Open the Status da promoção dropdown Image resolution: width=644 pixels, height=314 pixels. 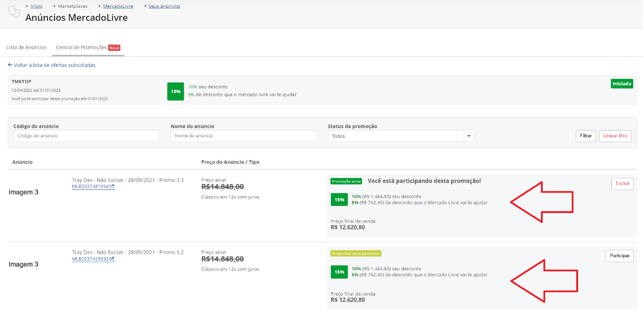pyautogui.click(x=401, y=136)
